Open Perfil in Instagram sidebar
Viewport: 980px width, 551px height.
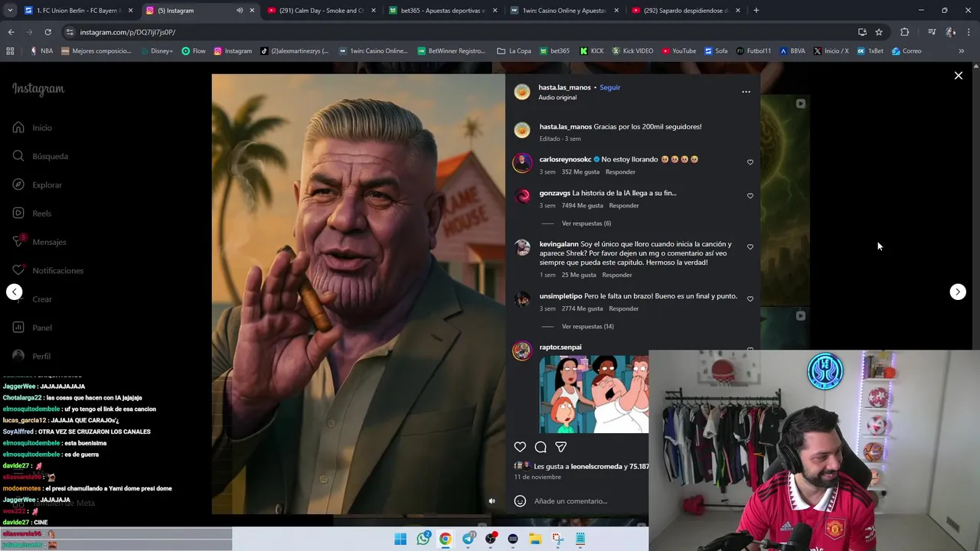tap(31, 356)
